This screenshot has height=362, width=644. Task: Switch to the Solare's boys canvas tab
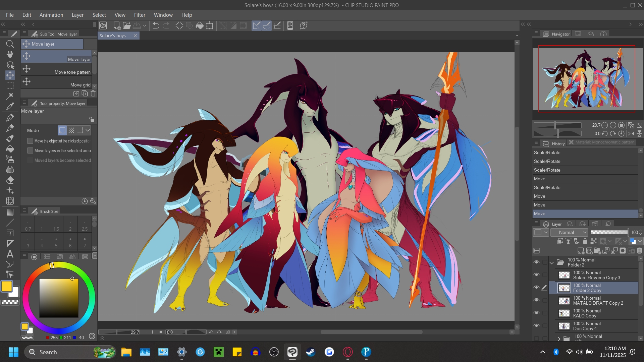[x=113, y=36]
